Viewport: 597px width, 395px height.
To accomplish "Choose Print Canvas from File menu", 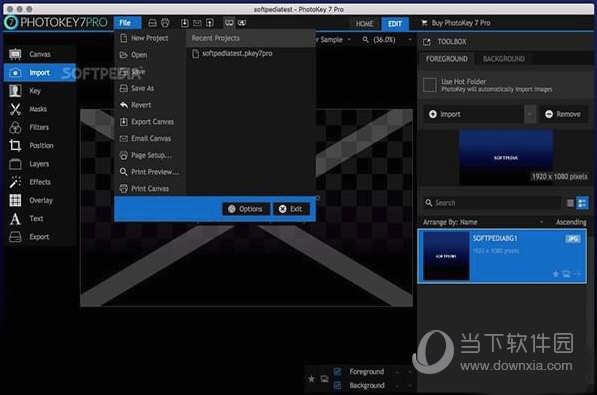I will 149,189.
